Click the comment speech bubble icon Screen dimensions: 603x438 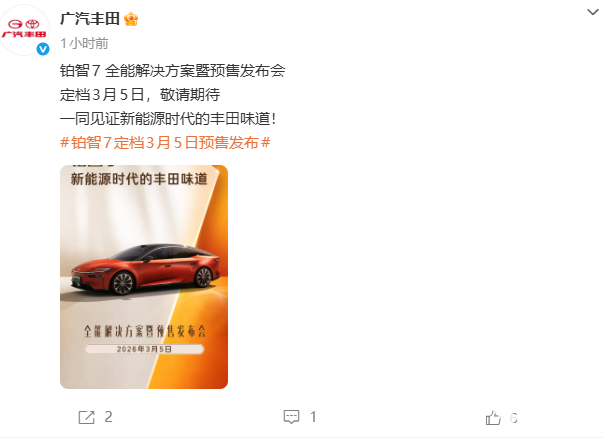coord(291,417)
